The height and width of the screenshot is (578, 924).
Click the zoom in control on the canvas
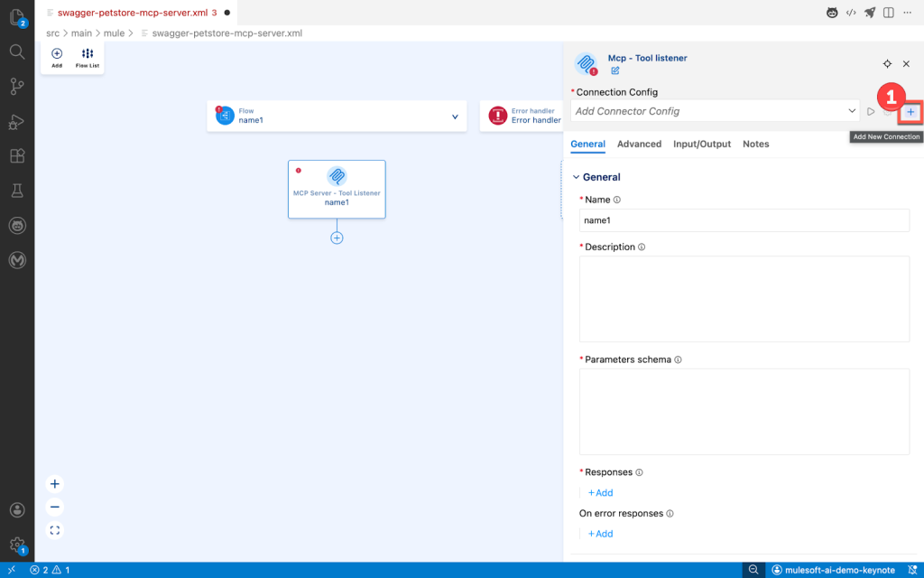click(x=54, y=483)
